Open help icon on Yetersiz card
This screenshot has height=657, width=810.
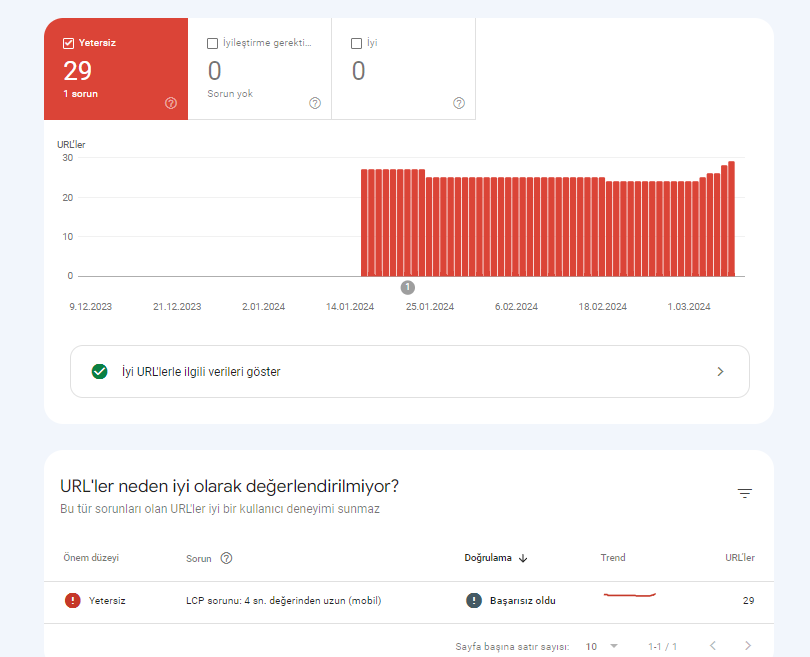pyautogui.click(x=171, y=103)
